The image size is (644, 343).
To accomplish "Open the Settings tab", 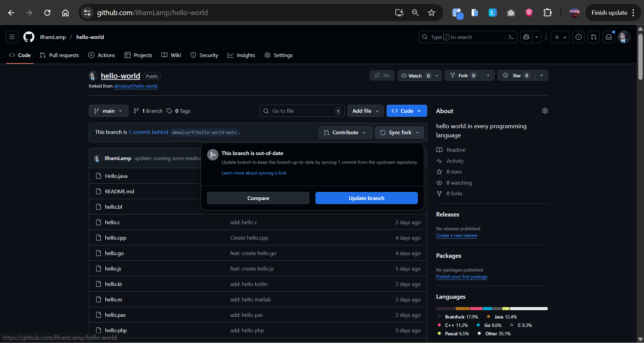I will [279, 55].
